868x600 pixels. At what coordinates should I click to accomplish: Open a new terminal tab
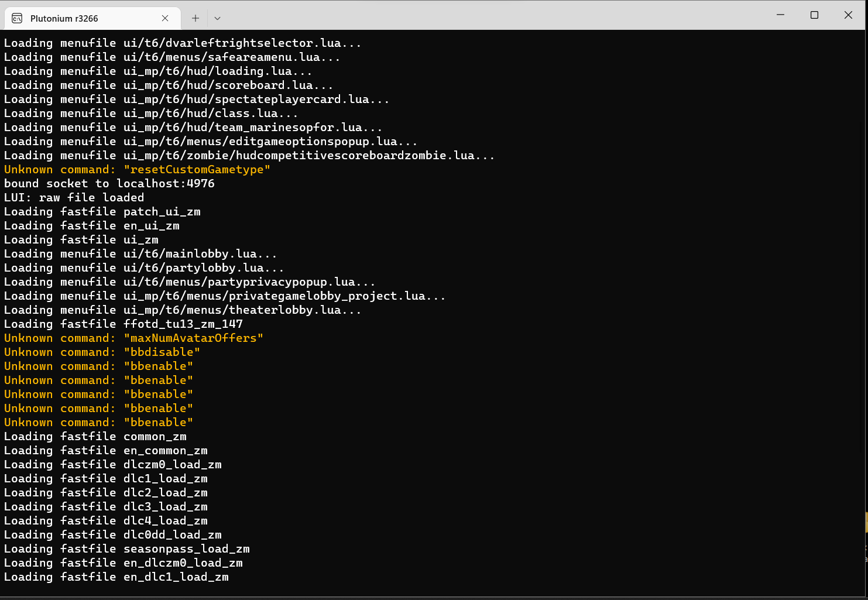pyautogui.click(x=195, y=18)
